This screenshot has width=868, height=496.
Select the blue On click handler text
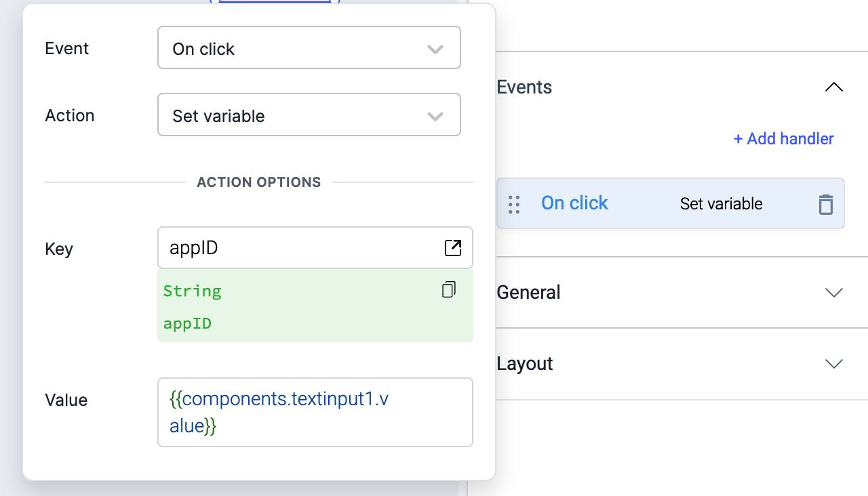[x=574, y=203]
